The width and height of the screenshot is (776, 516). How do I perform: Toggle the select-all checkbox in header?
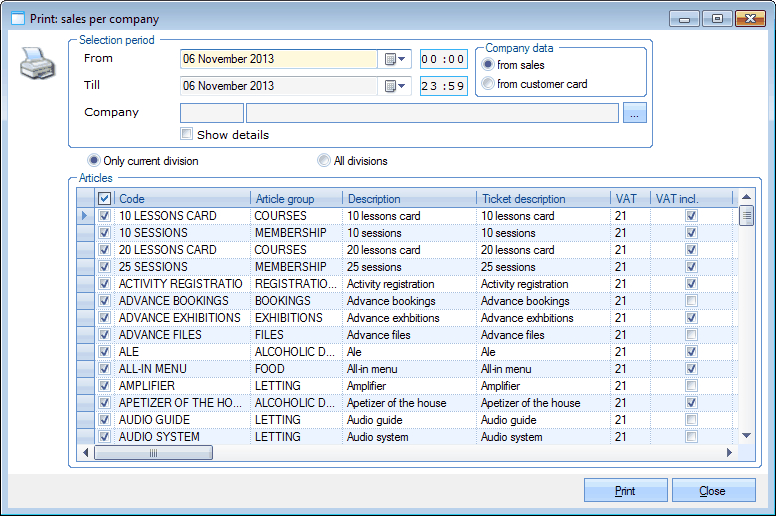pos(105,199)
